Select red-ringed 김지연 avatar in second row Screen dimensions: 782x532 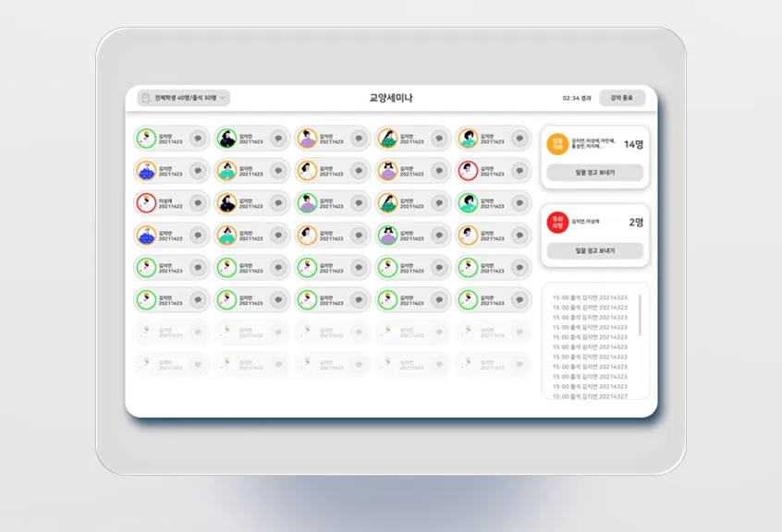coord(468,171)
